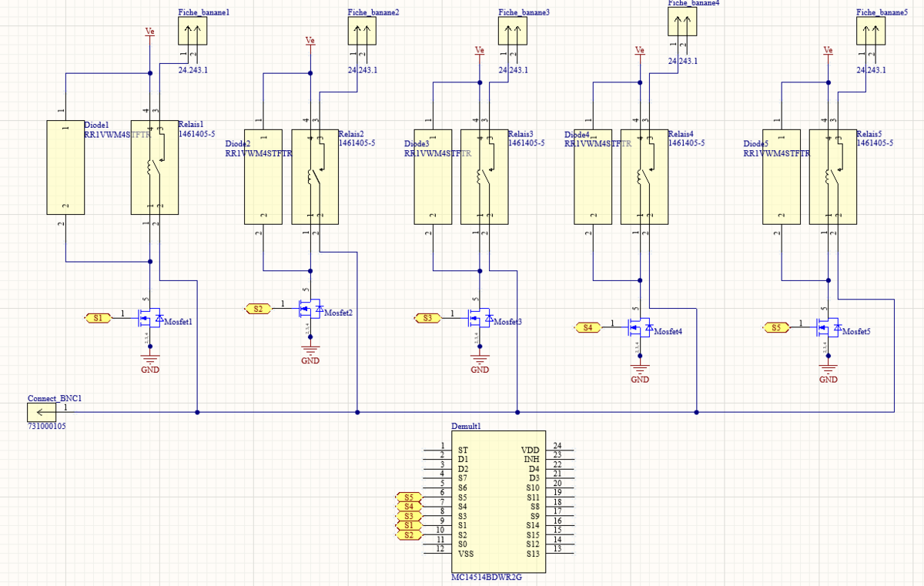Select the Mosfet1 transistor symbol
The image size is (924, 586).
[149, 316]
